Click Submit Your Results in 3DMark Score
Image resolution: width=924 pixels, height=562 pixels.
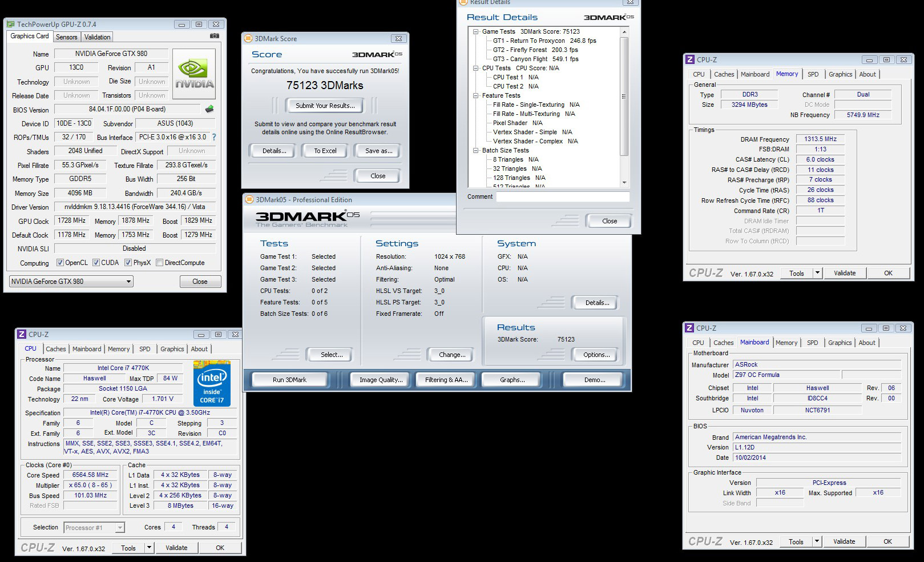click(325, 106)
